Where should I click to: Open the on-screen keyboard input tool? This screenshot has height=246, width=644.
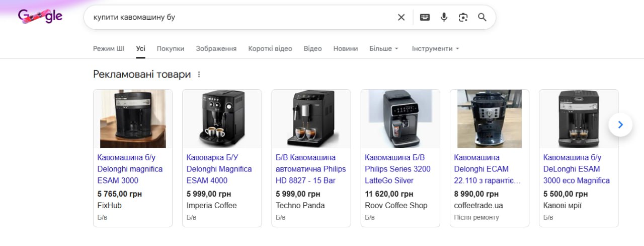coord(425,17)
